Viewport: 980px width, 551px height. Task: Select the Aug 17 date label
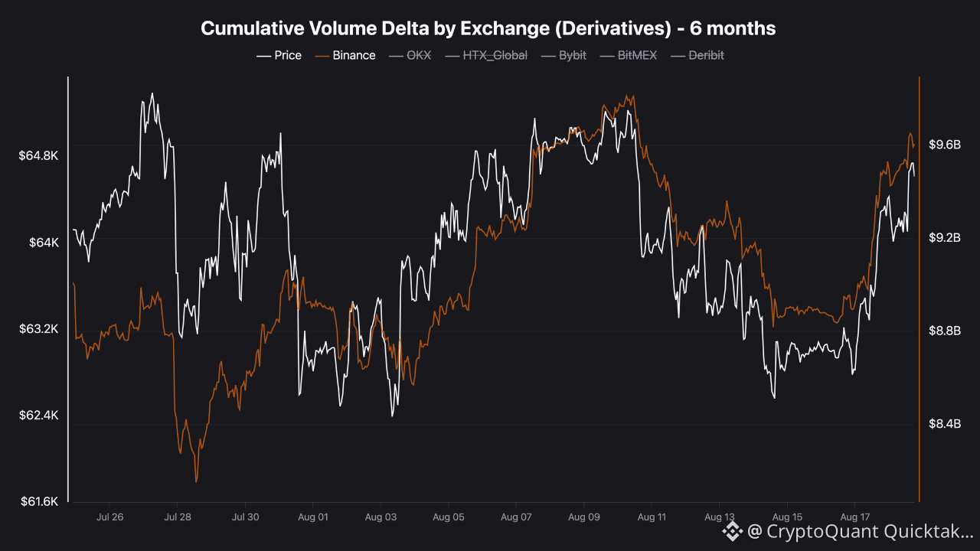[854, 517]
